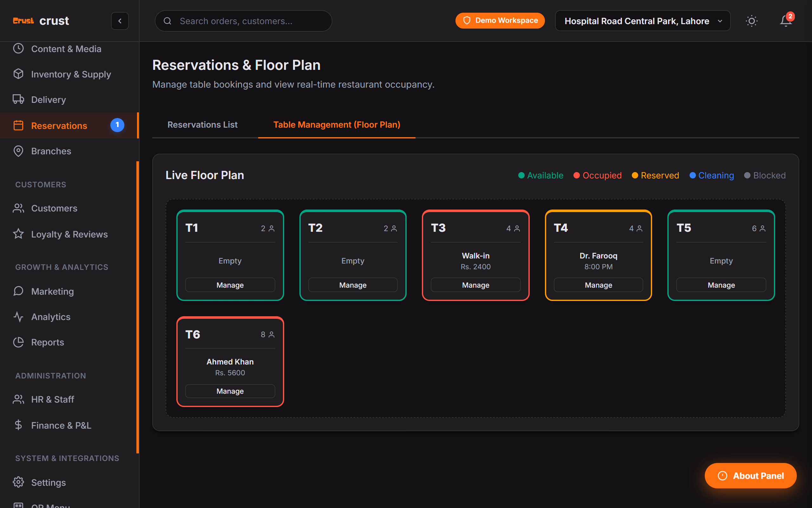Image resolution: width=812 pixels, height=508 pixels.
Task: Click the Analytics pulse icon
Action: tap(18, 317)
